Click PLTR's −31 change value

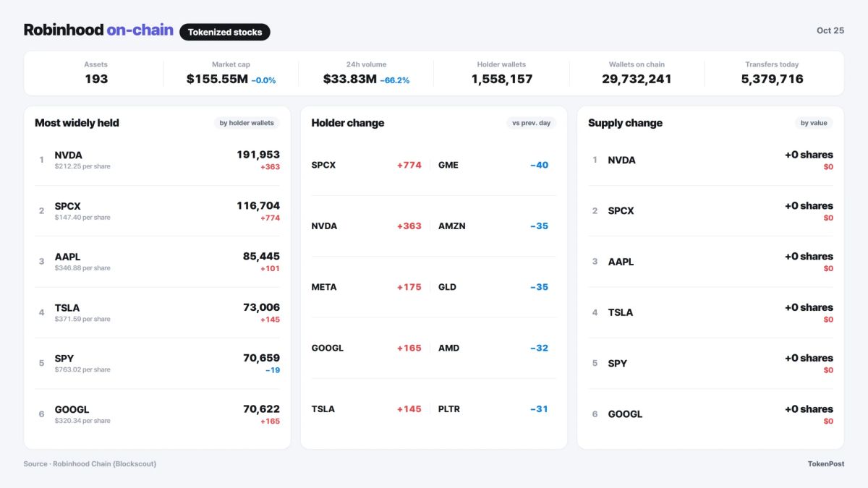(539, 409)
